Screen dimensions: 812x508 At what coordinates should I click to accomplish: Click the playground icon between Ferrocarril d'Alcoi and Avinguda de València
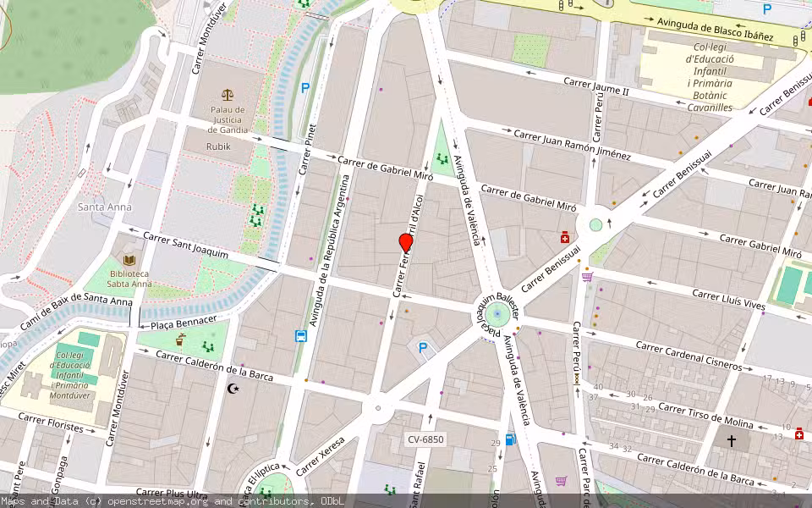pyautogui.click(x=442, y=158)
